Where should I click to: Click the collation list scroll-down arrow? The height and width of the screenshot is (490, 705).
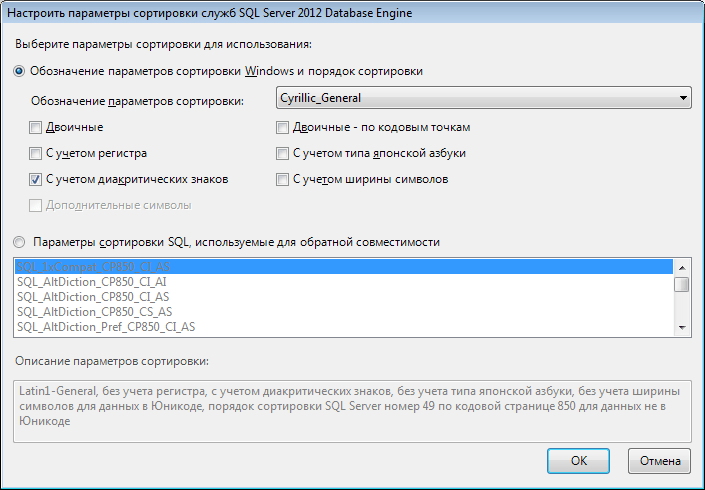(682, 328)
